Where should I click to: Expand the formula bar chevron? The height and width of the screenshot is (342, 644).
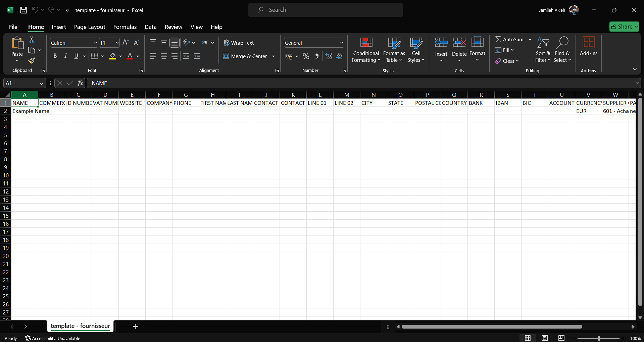pos(637,83)
